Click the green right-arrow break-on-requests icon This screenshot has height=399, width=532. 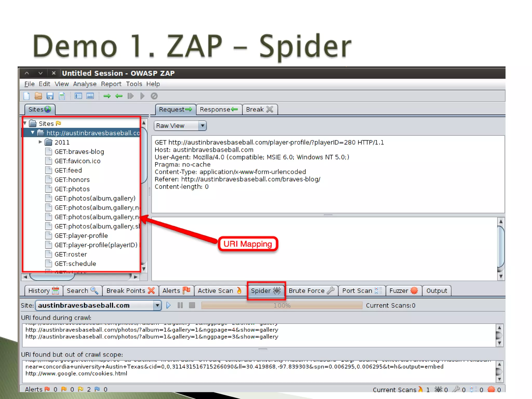pyautogui.click(x=107, y=96)
